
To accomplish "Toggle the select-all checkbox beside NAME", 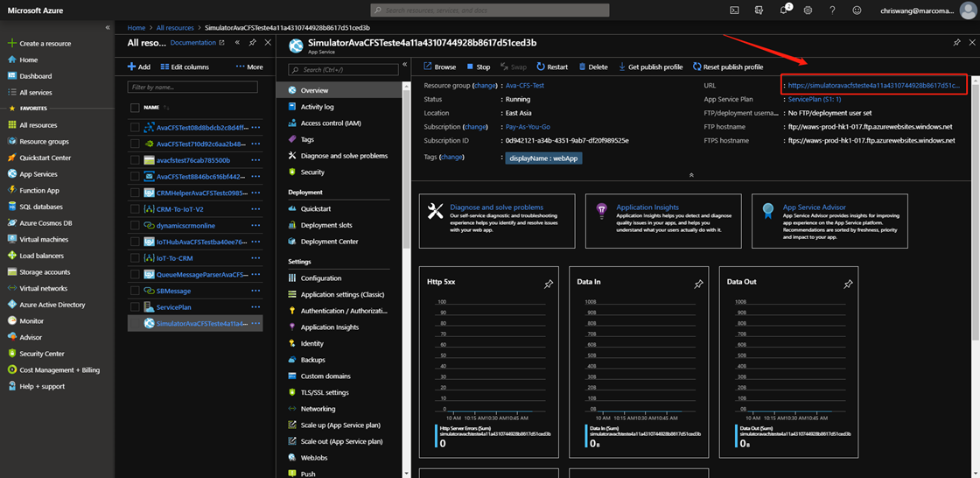I will [x=135, y=108].
